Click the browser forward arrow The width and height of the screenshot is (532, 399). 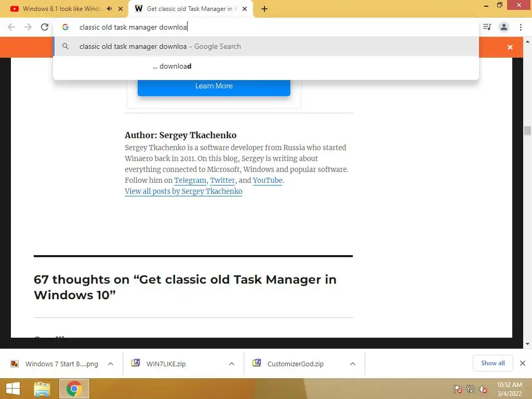[x=28, y=27]
